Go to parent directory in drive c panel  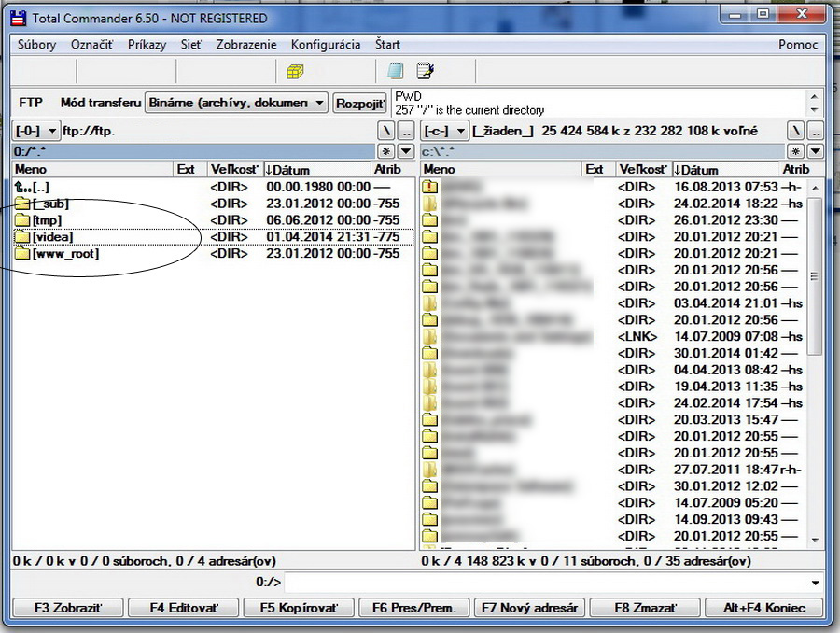pyautogui.click(x=816, y=131)
